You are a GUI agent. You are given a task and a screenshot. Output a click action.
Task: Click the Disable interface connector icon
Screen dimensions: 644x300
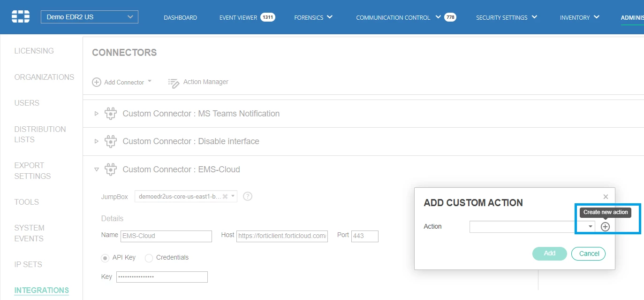pos(110,141)
